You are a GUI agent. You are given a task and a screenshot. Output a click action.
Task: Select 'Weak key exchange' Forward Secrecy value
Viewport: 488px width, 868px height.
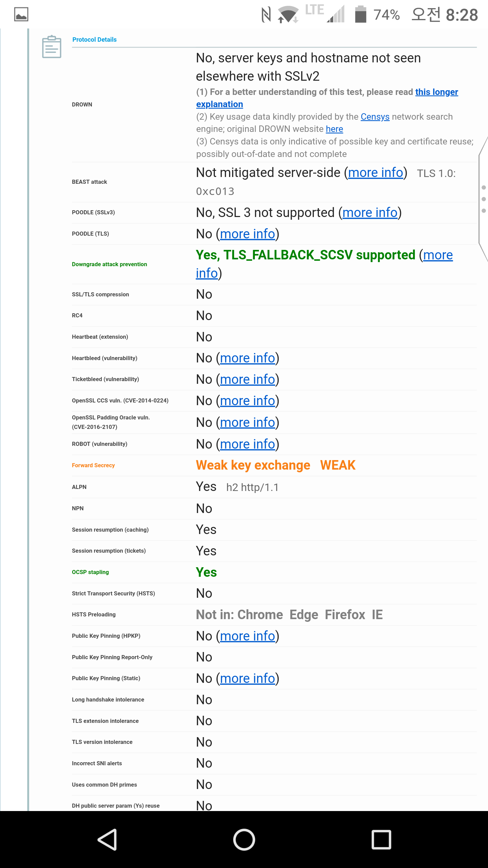[x=253, y=465]
